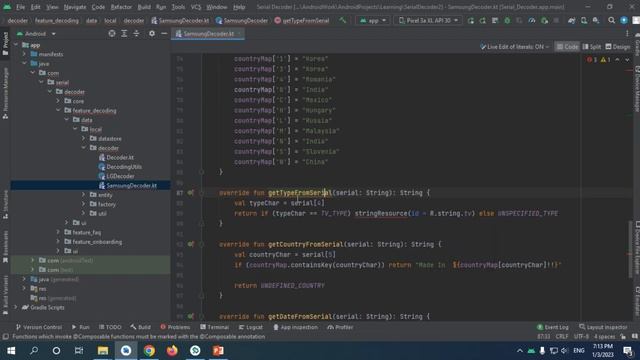
Task: Switch editor to Code view
Action: pos(567,47)
